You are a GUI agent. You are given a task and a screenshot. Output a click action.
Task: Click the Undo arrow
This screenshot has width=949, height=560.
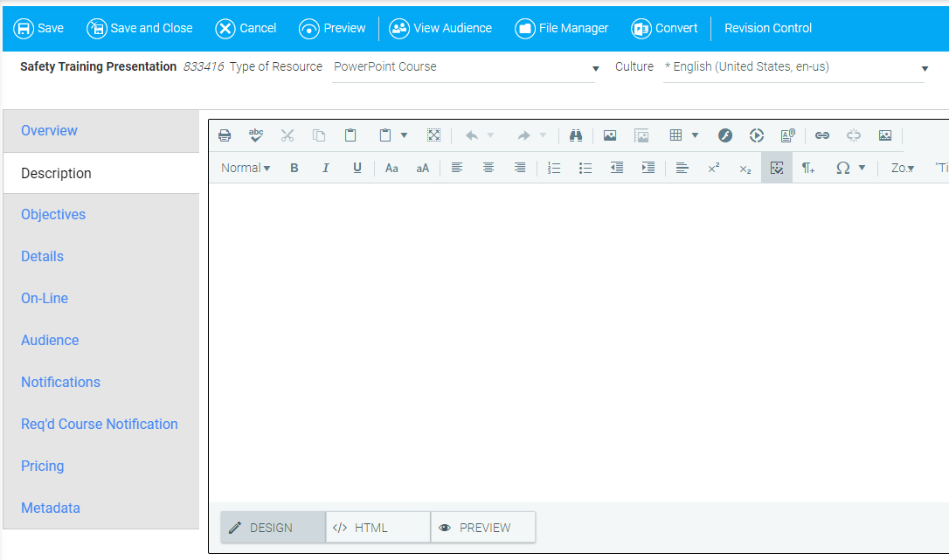pyautogui.click(x=472, y=135)
